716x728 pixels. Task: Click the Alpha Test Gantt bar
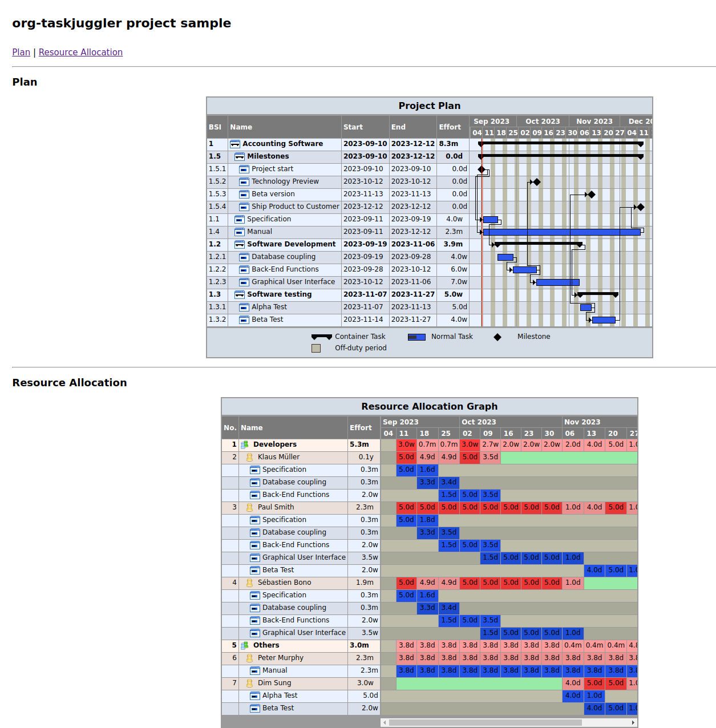(586, 308)
